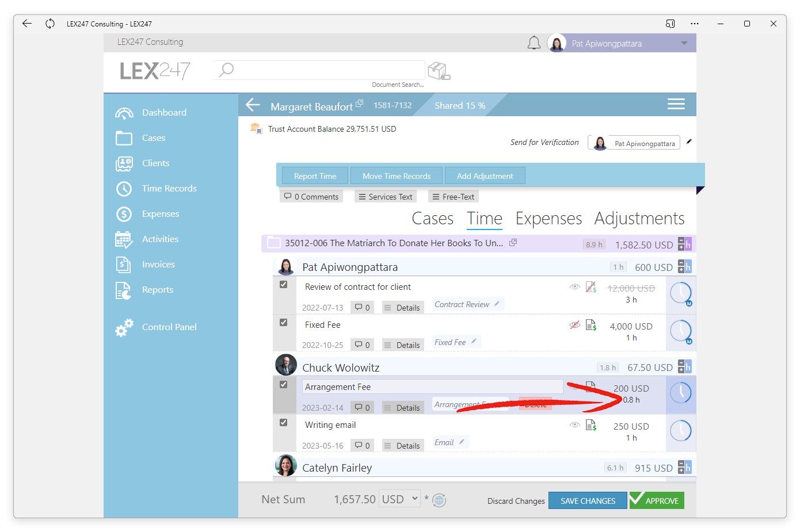Open Margaret Beaufort in a new window

click(x=359, y=104)
